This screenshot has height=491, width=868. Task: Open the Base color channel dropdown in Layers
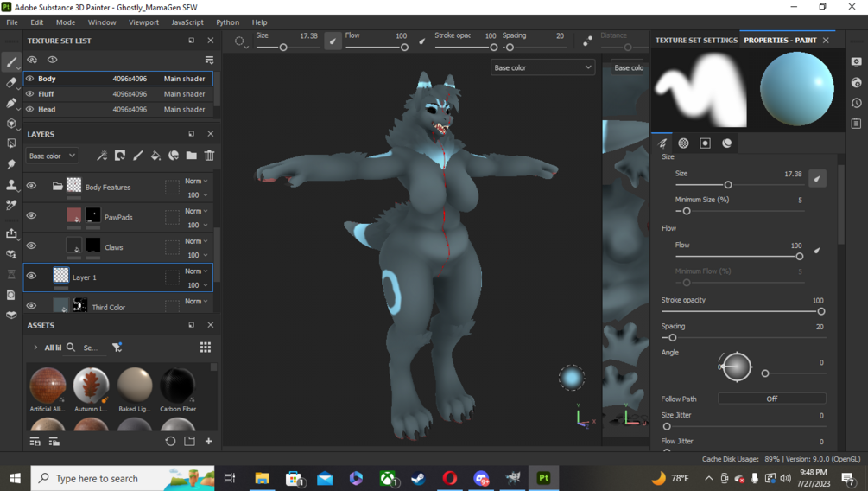coord(52,156)
